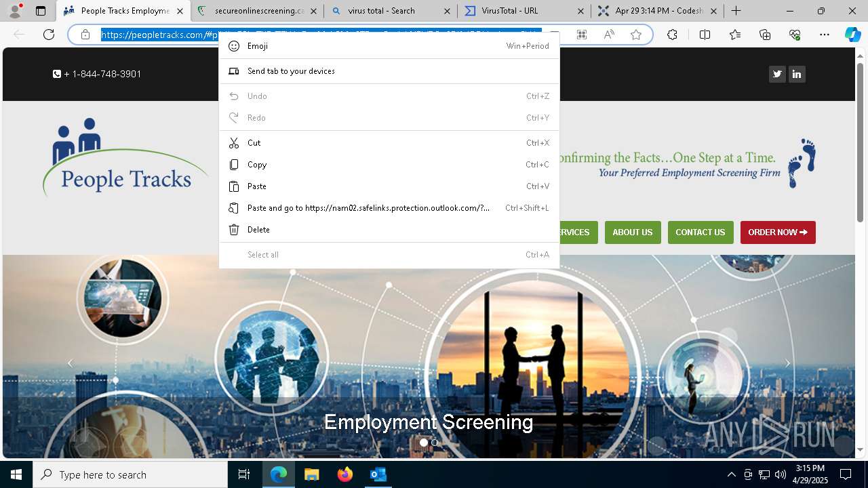Switch to VirusTotal - URL tab
This screenshot has height=488, width=868.
pos(524,11)
